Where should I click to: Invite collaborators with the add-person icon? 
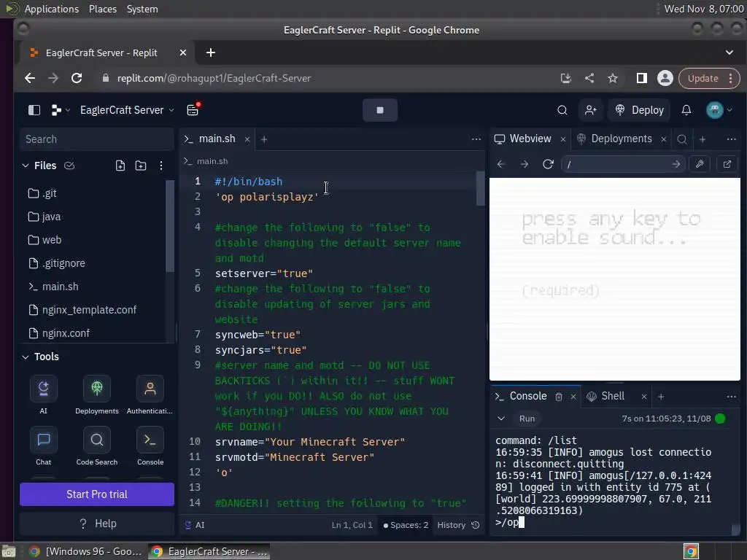coord(591,110)
